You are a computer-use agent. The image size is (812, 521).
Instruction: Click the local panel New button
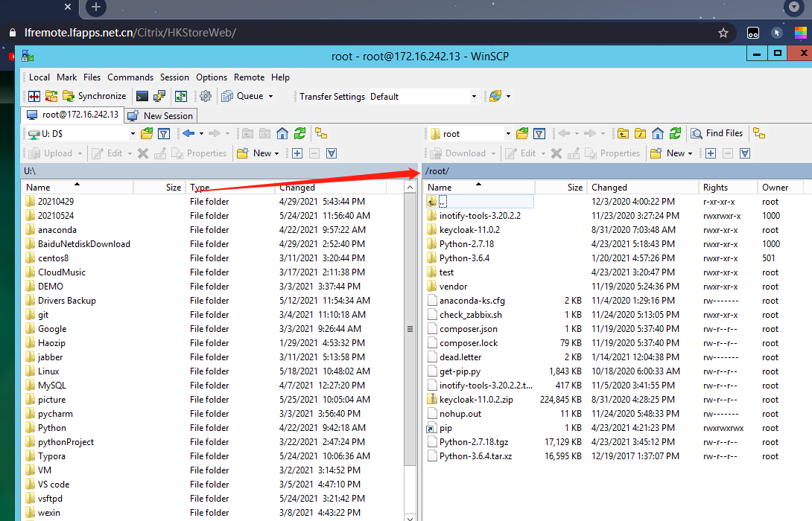click(x=257, y=153)
